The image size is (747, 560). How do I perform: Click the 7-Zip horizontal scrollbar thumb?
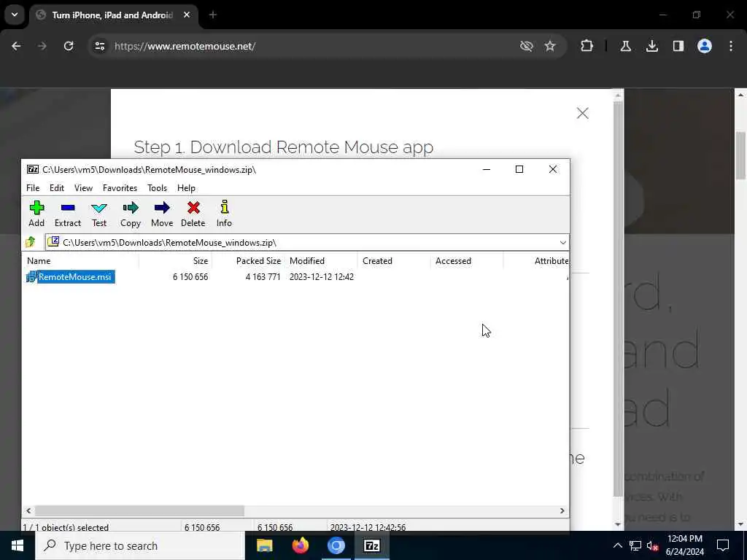point(139,510)
